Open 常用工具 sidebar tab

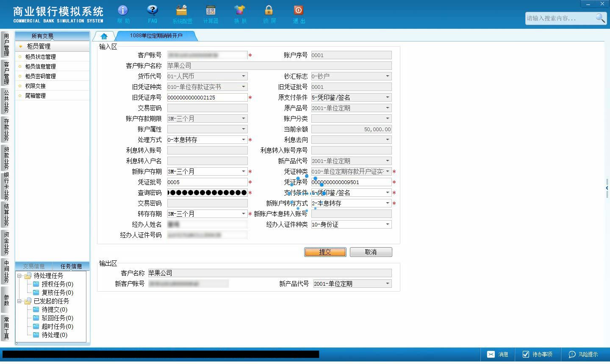point(6,328)
